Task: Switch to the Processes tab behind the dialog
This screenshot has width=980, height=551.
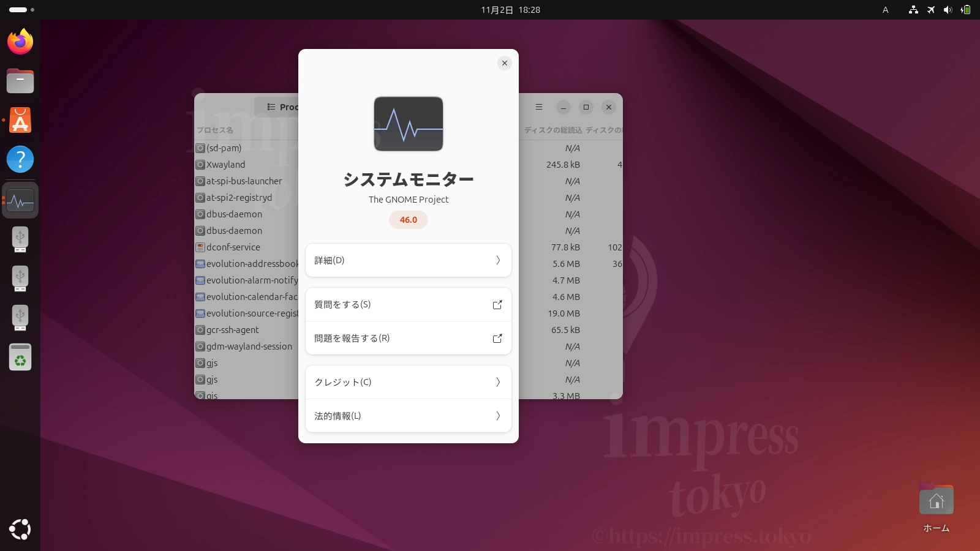Action: pos(277,107)
